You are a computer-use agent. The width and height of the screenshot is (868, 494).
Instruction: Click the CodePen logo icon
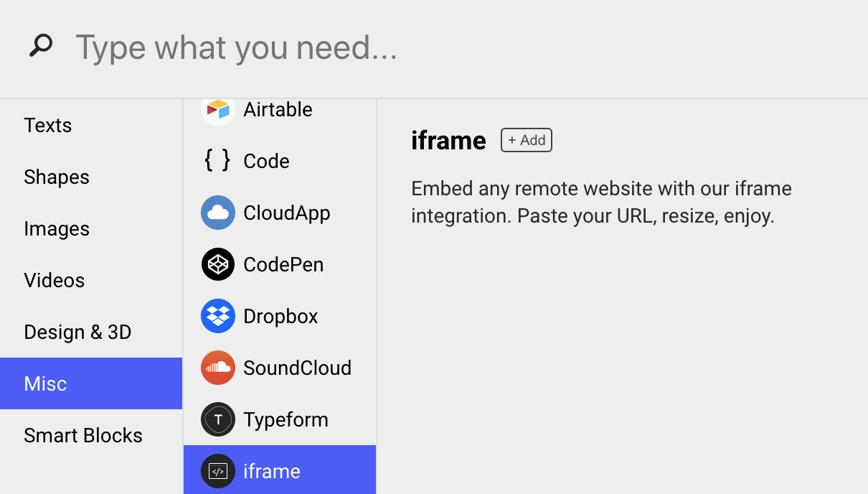218,264
